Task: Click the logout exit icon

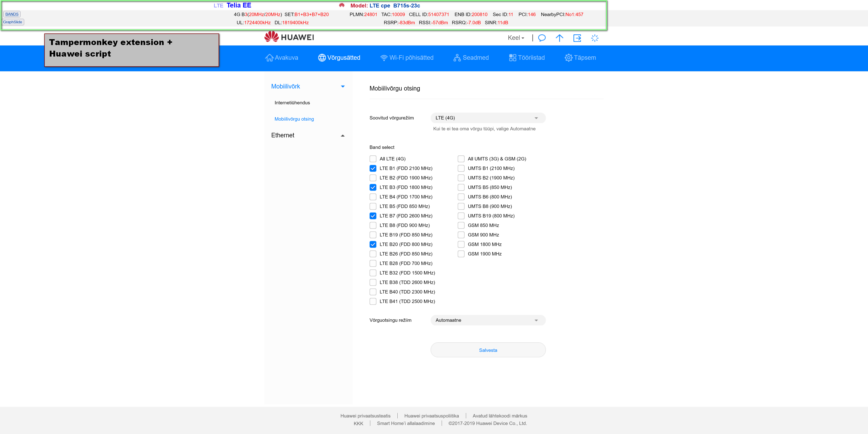Action: pyautogui.click(x=577, y=38)
